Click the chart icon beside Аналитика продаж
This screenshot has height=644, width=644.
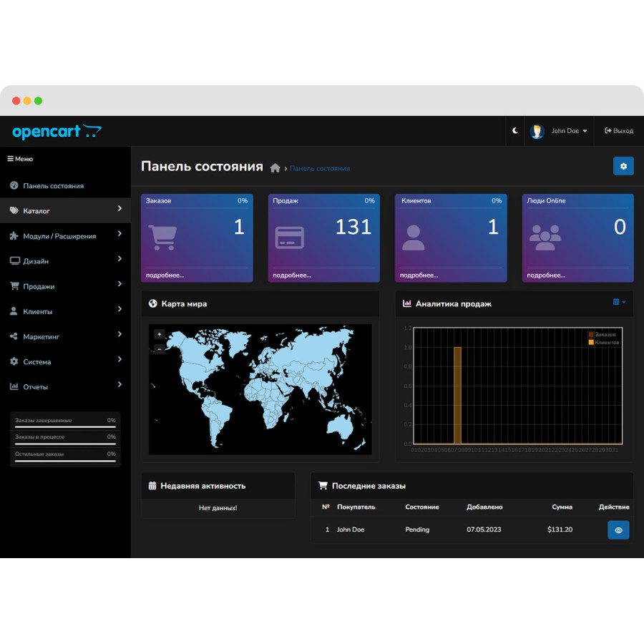click(406, 303)
